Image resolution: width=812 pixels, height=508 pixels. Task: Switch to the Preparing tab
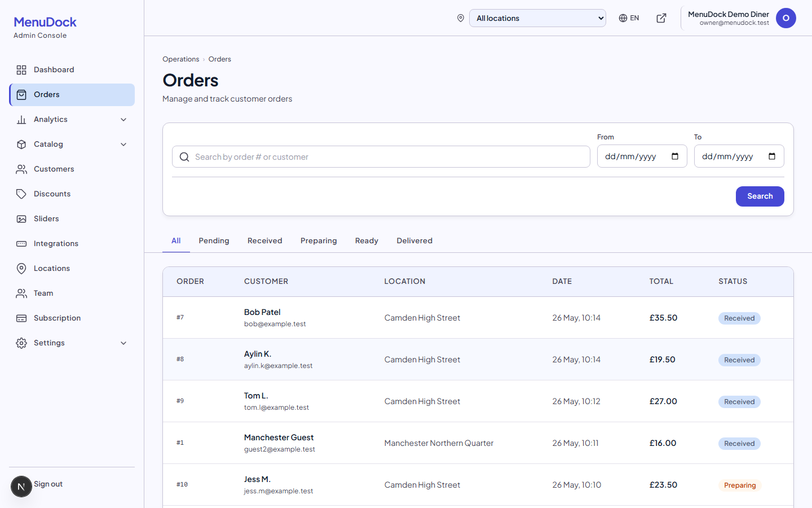click(319, 240)
